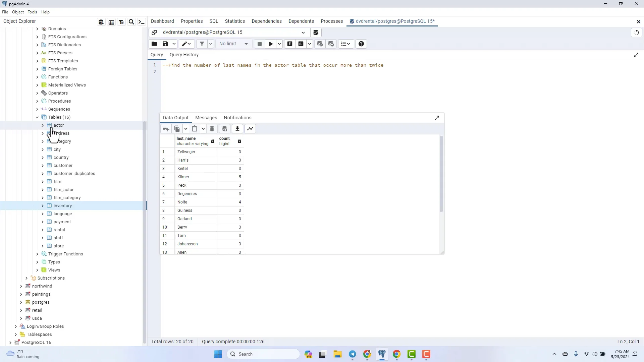This screenshot has height=362, width=644.
Task: Open the Tools menu
Action: pyautogui.click(x=32, y=12)
